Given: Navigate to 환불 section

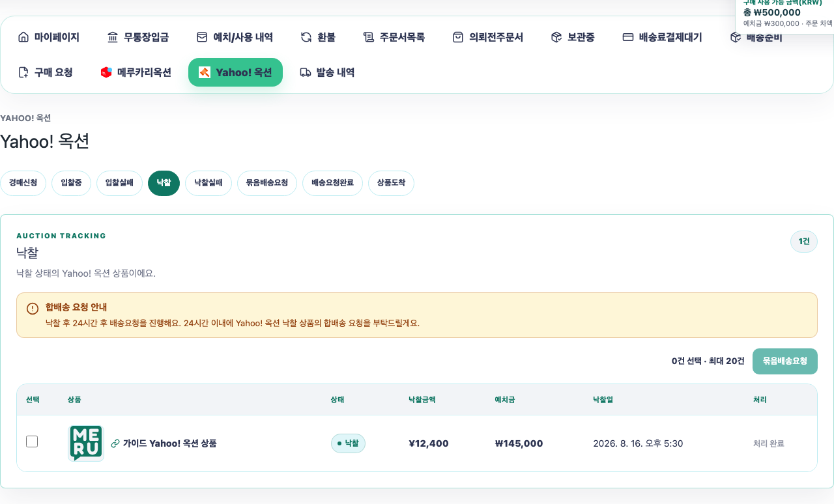Looking at the screenshot, I should tap(318, 37).
